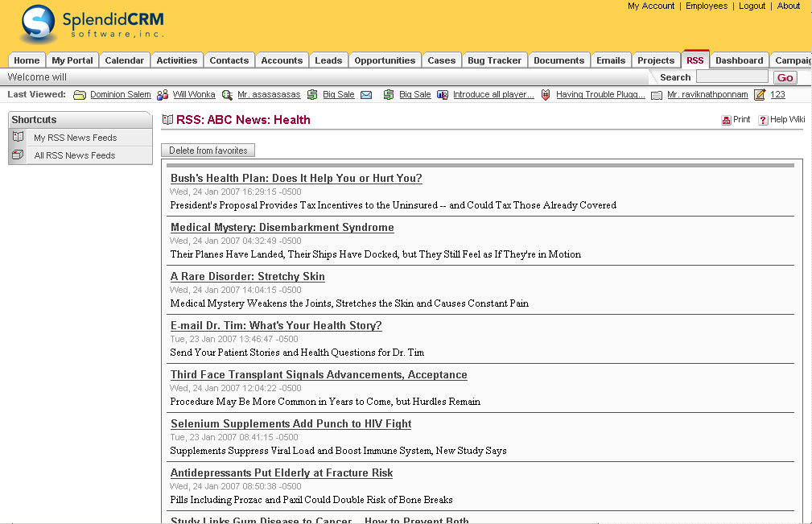812x524 pixels.
Task: Click the contact icon beside Will Wonka
Action: pyautogui.click(x=163, y=95)
